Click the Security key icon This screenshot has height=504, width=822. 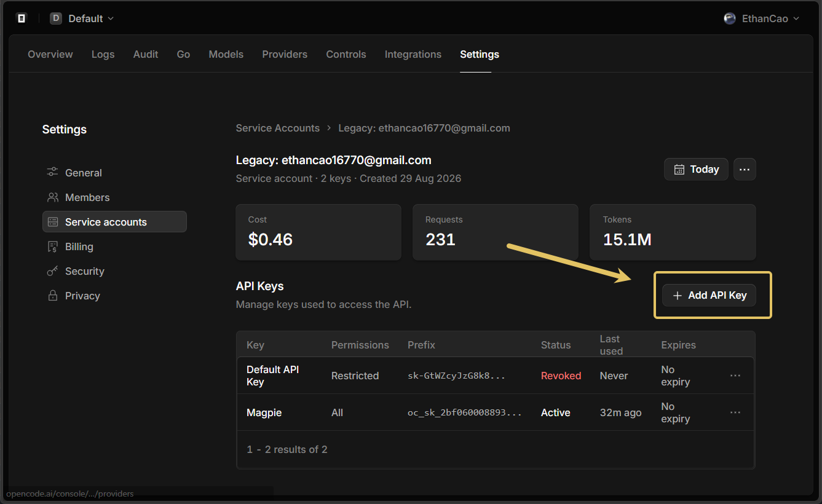point(53,271)
